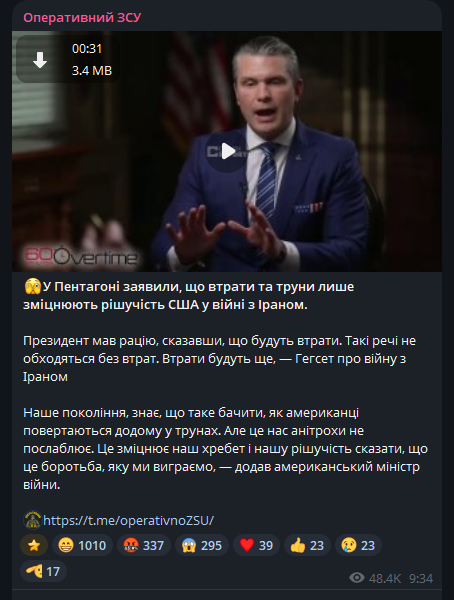This screenshot has height=600, width=454.
Task: Click the shocked emoji before headline
Action: point(32,287)
